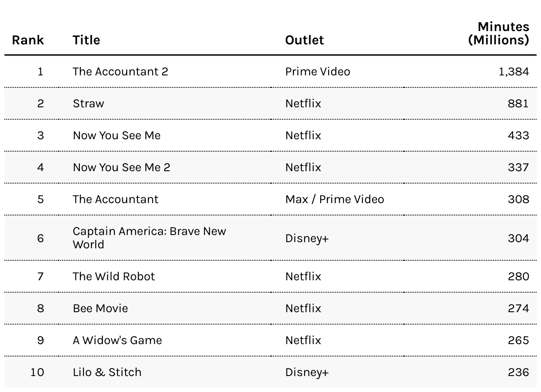The width and height of the screenshot is (541, 392).
Task: Click the Now You See Me title
Action: pyautogui.click(x=117, y=135)
